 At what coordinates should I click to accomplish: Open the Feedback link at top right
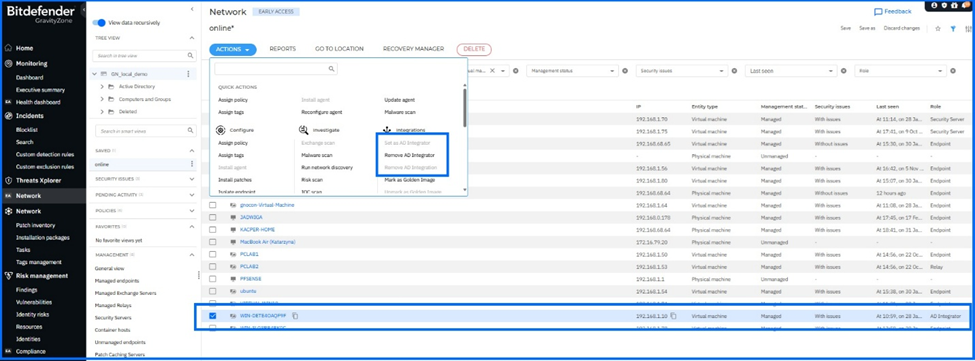click(x=892, y=11)
